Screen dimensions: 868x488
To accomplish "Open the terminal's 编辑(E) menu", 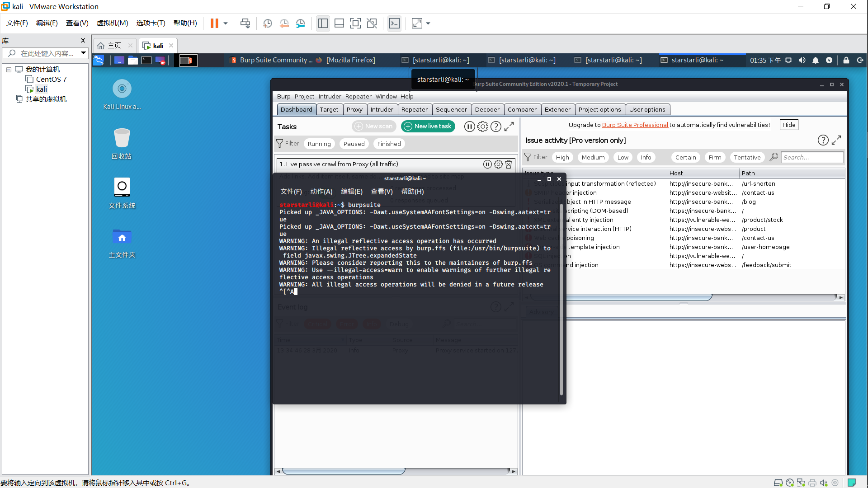I will (x=352, y=192).
